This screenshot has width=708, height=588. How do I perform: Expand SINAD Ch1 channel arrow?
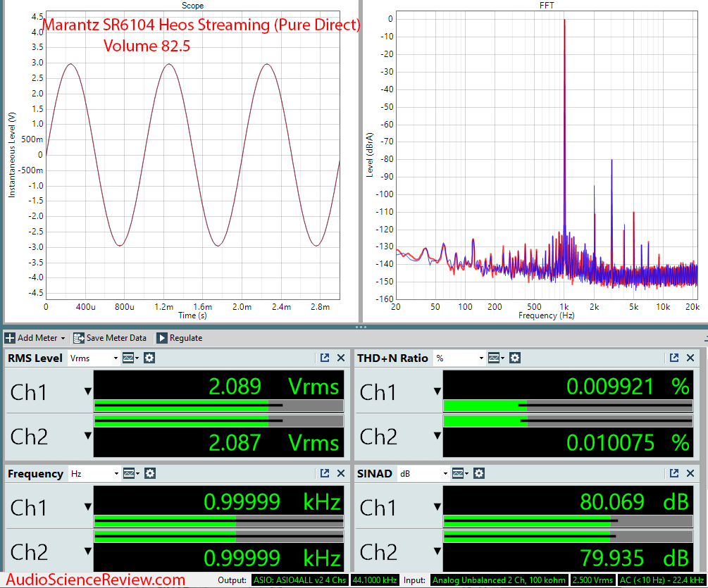[437, 507]
